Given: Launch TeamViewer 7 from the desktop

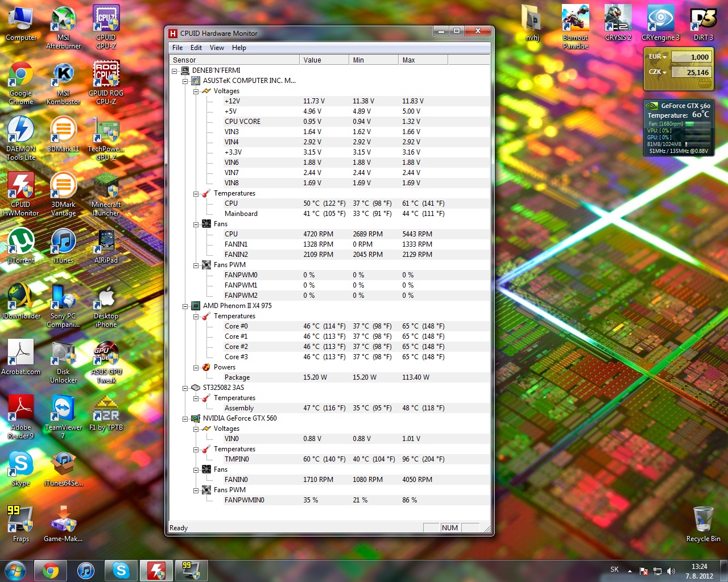Looking at the screenshot, I should 63,417.
